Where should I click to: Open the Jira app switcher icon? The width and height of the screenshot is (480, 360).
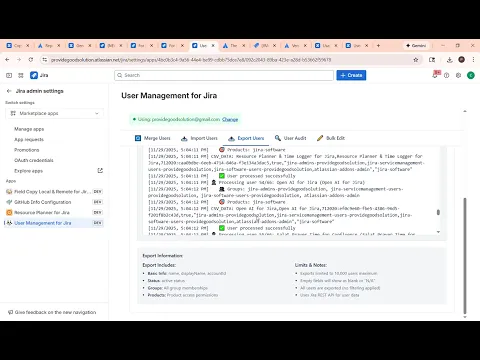tap(21, 75)
